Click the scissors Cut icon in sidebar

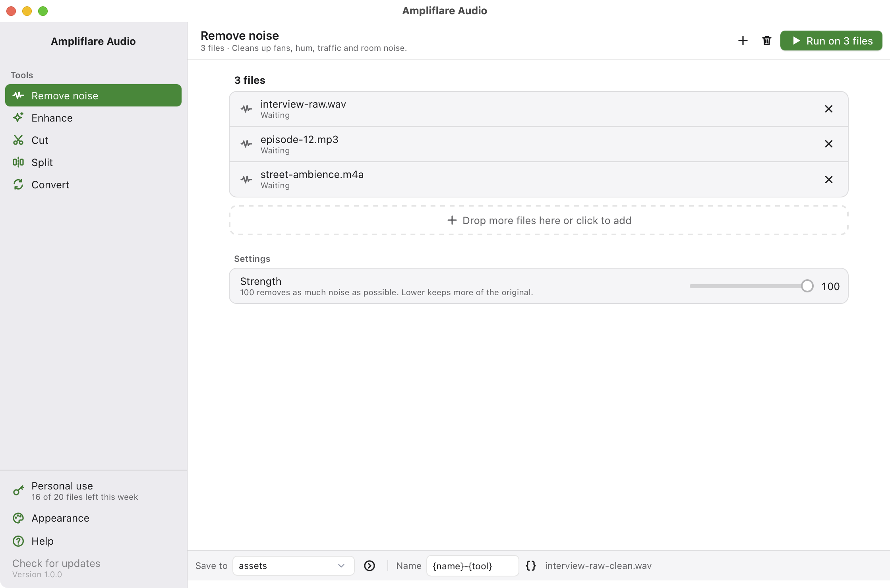(18, 140)
